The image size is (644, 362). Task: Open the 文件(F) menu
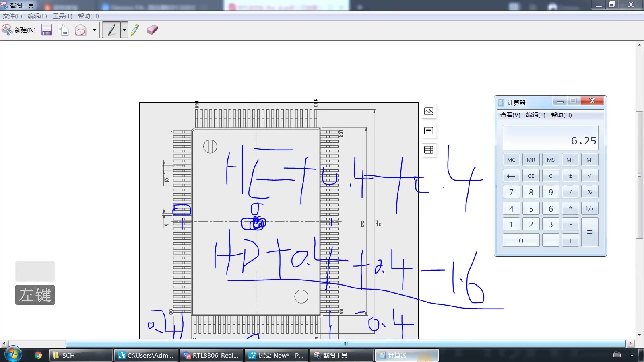click(12, 16)
